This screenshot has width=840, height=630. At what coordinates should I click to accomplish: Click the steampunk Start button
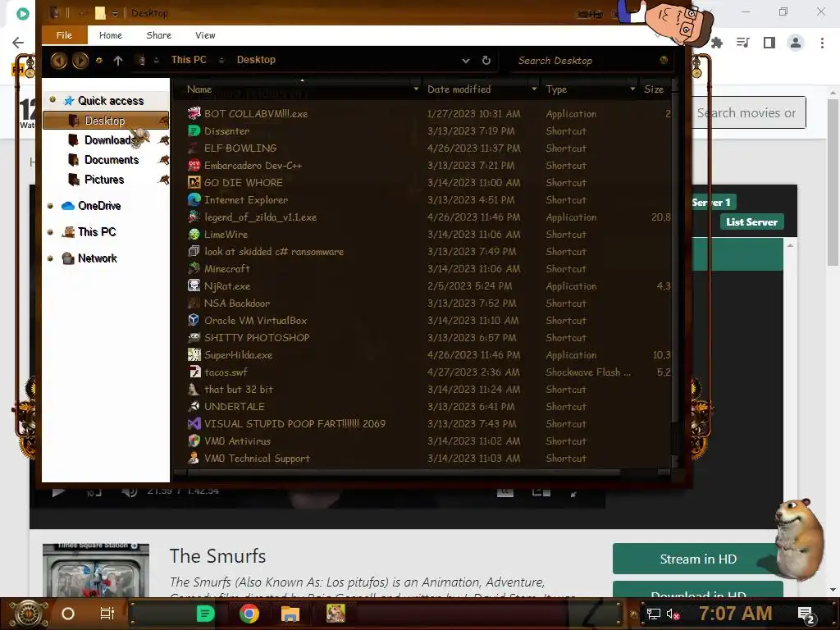pos(29,614)
